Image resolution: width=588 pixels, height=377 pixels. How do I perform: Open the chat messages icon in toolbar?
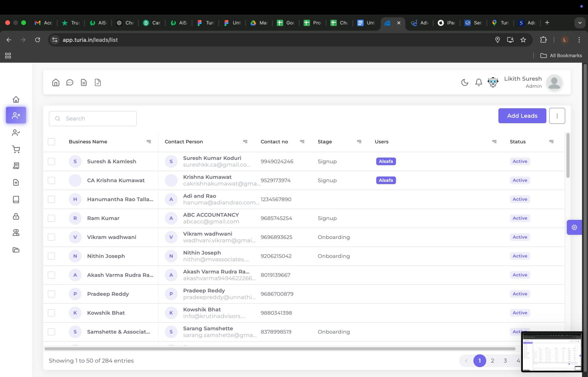[70, 83]
